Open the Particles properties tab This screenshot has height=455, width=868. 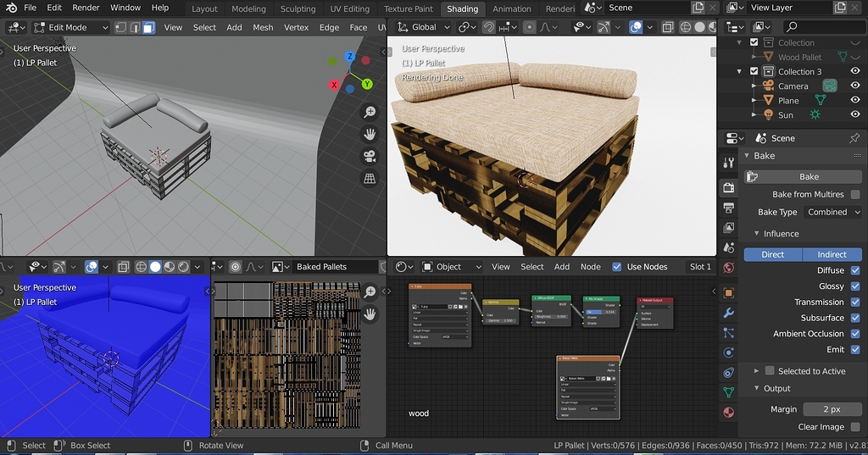point(728,333)
